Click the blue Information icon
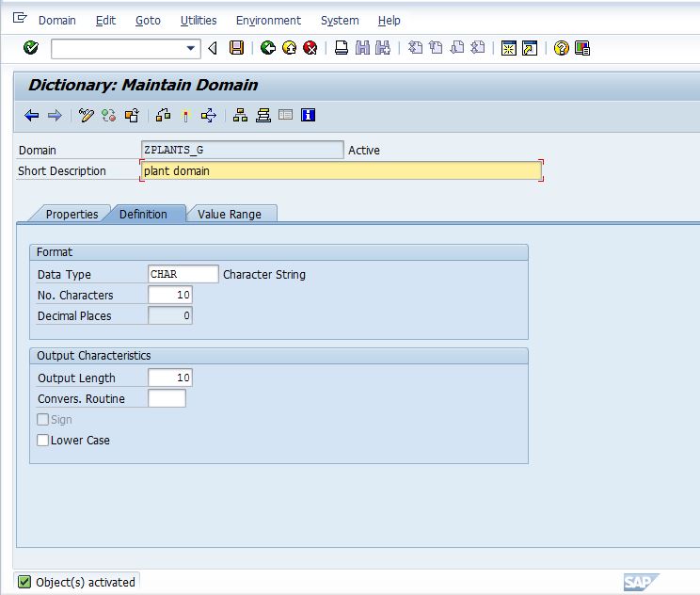Viewport: 700px width, 595px height. 308,115
